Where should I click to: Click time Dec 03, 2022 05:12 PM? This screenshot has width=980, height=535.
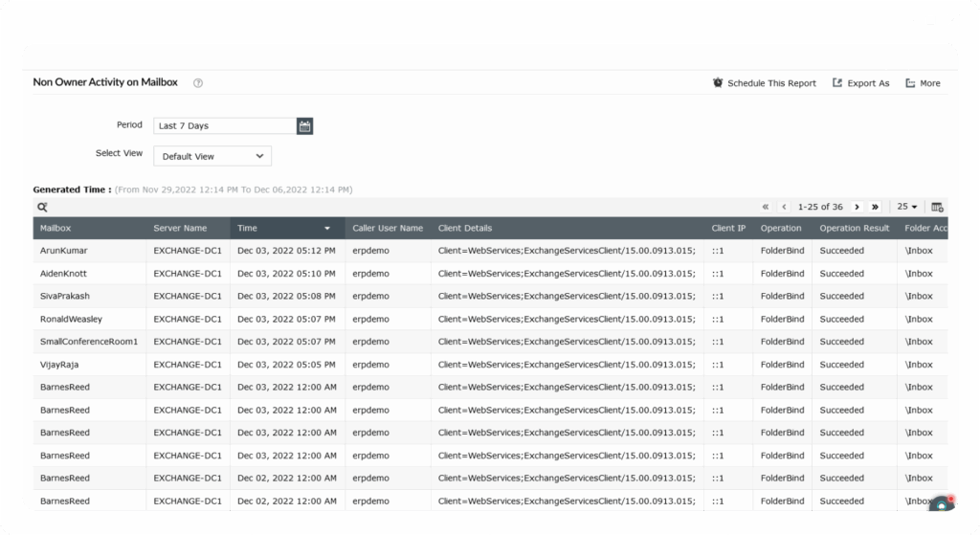tap(286, 251)
